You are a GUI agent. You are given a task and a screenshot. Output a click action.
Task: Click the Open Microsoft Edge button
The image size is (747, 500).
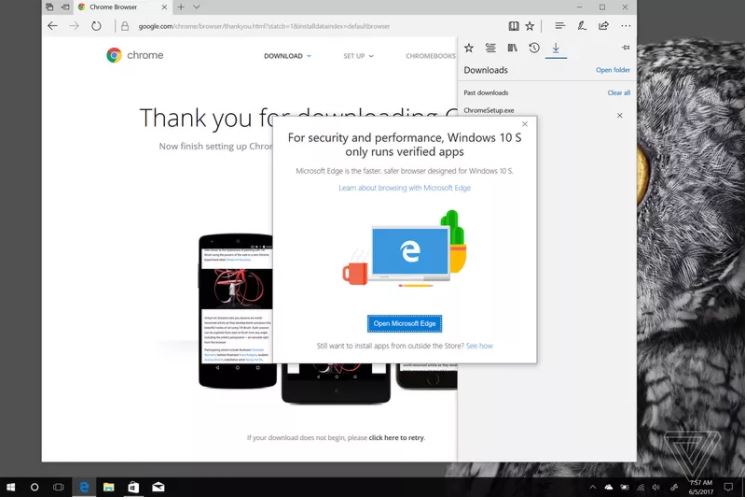(x=404, y=323)
